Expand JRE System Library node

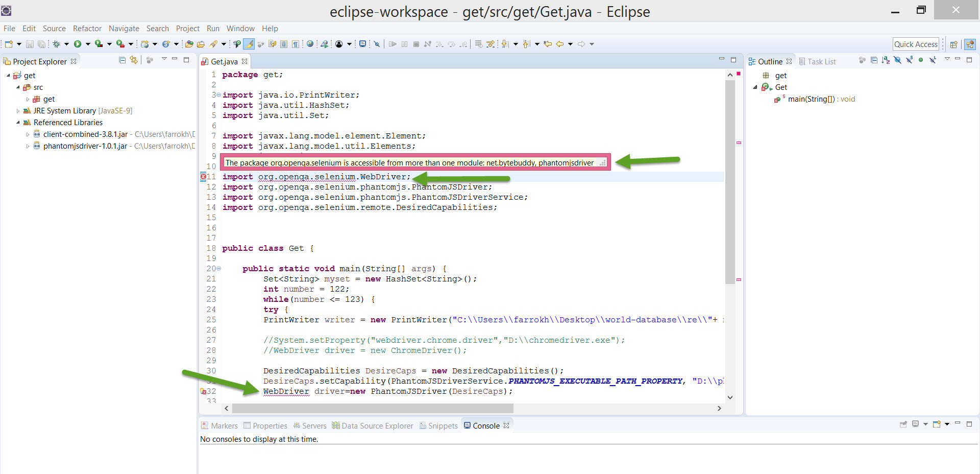[18, 111]
